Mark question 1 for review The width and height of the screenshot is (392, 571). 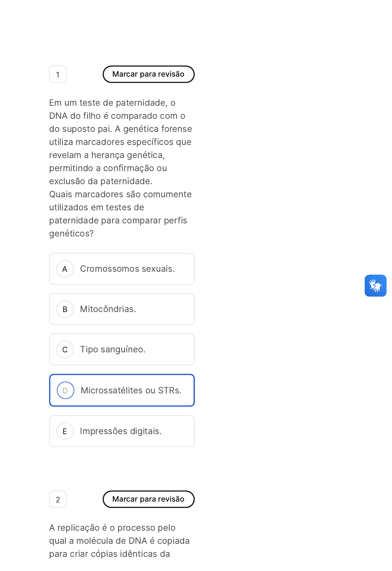tap(149, 74)
